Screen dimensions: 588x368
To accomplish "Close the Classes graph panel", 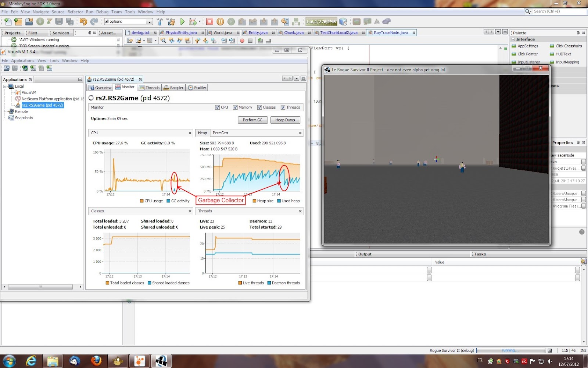I will [x=190, y=211].
